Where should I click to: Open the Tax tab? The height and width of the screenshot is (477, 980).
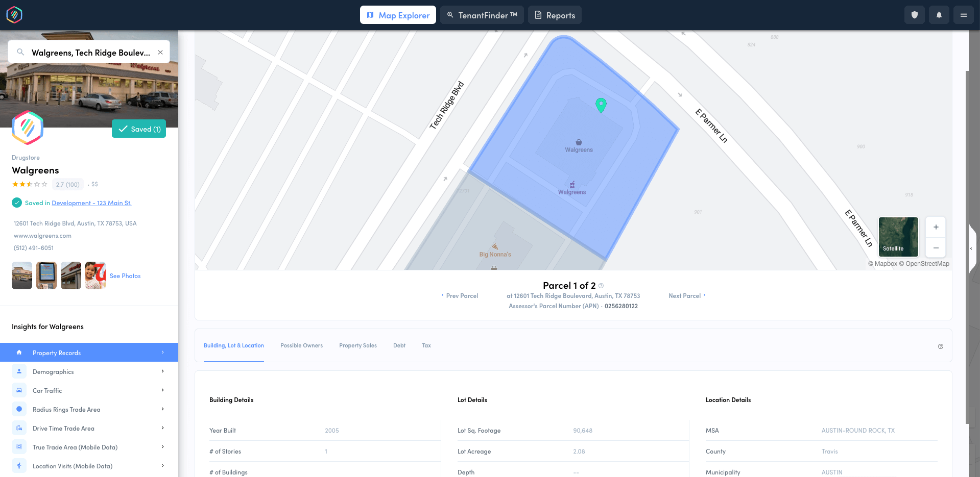point(426,345)
